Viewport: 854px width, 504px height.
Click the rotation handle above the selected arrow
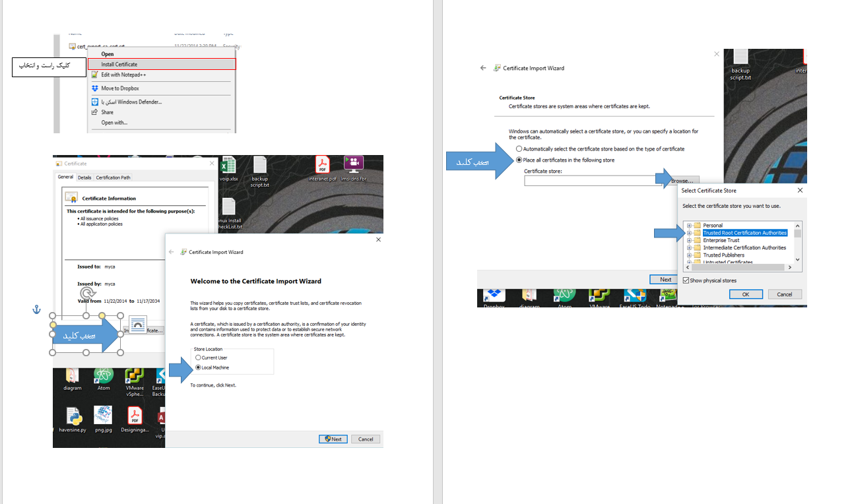coord(86,293)
